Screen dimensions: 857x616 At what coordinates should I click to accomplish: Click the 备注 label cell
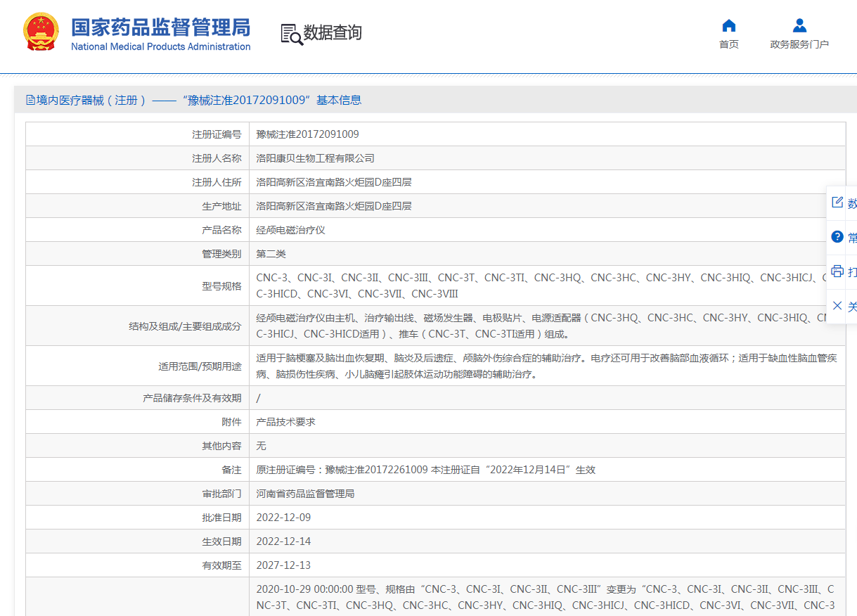(138, 470)
